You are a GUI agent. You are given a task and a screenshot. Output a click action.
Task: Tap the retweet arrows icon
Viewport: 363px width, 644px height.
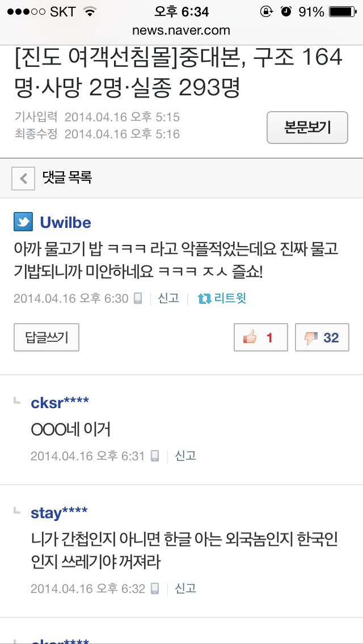[204, 299]
